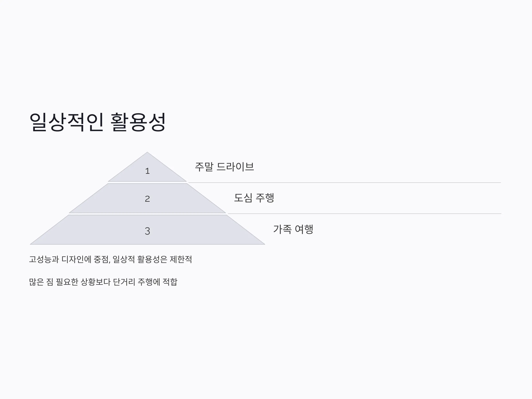Image resolution: width=532 pixels, height=399 pixels.
Task: Click the word 적합 ending the second line
Action: 170,282
